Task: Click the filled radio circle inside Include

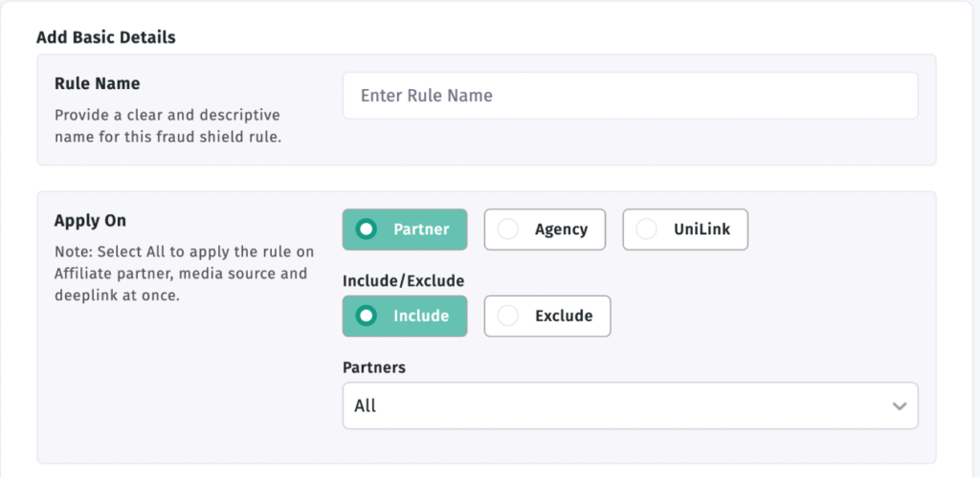Action: (366, 316)
